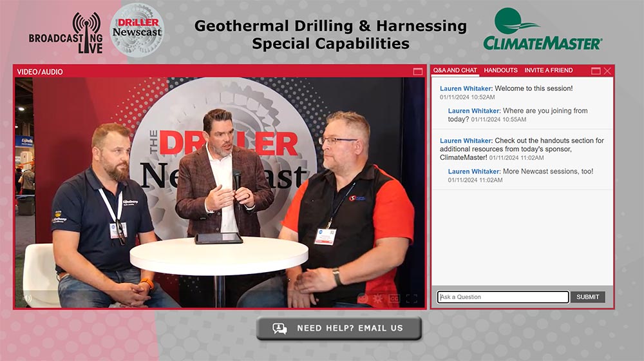Mute the video using the speaker icon

coord(28,298)
